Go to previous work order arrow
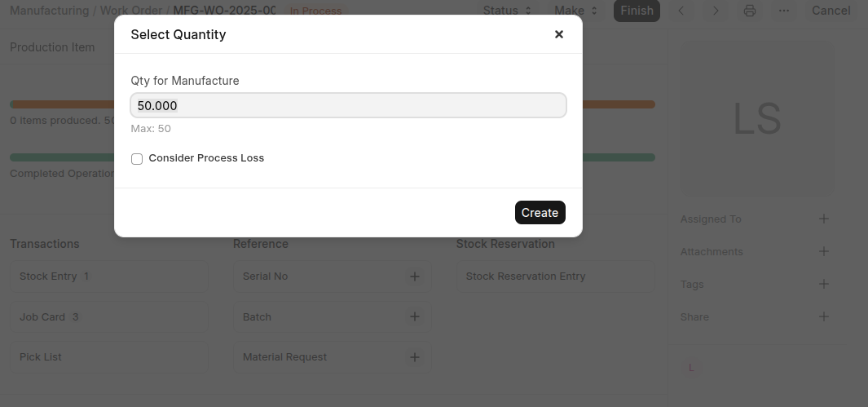This screenshot has width=868, height=407. tap(681, 11)
